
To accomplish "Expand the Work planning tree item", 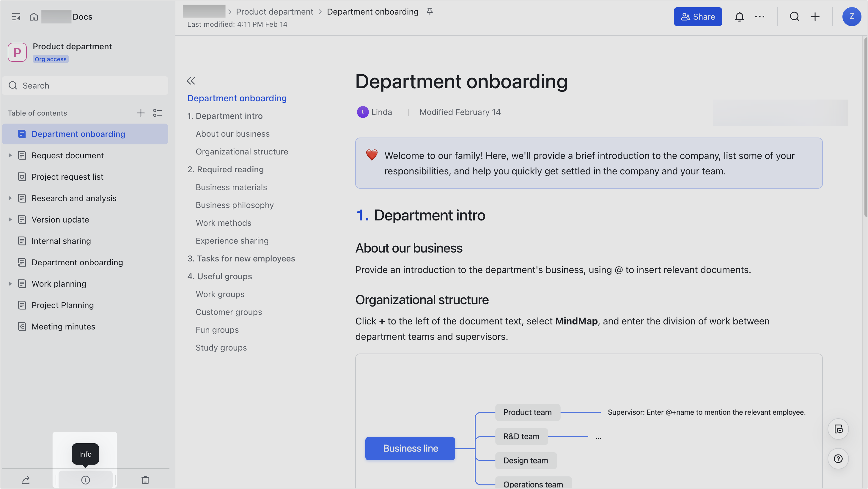I will (10, 283).
